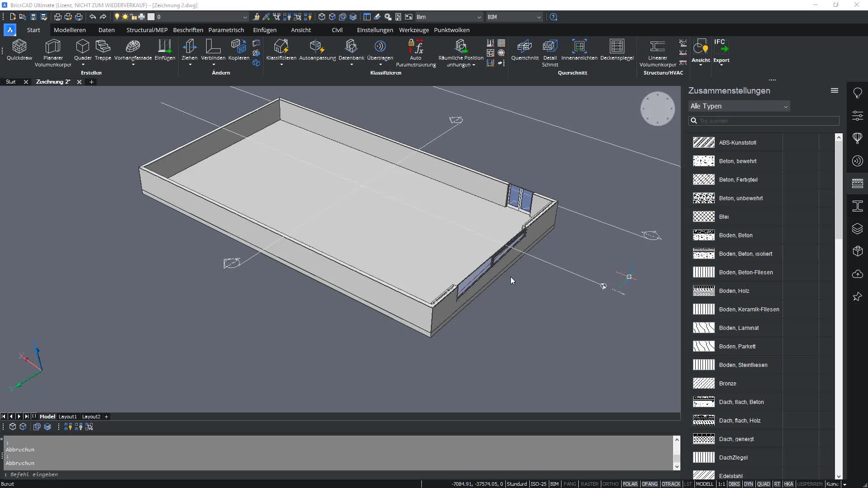Expand the Klassifizieren dropdown arrow
868x488 pixels.
click(x=281, y=65)
